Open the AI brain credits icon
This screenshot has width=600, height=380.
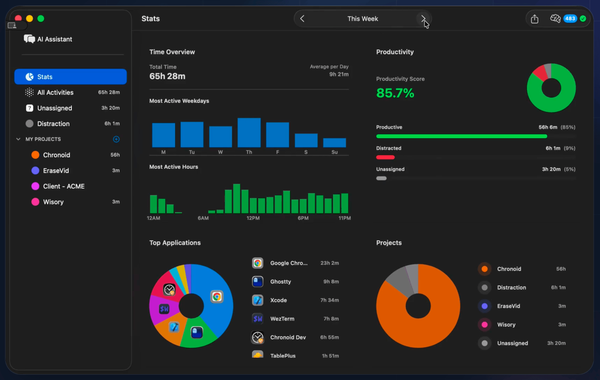click(555, 18)
